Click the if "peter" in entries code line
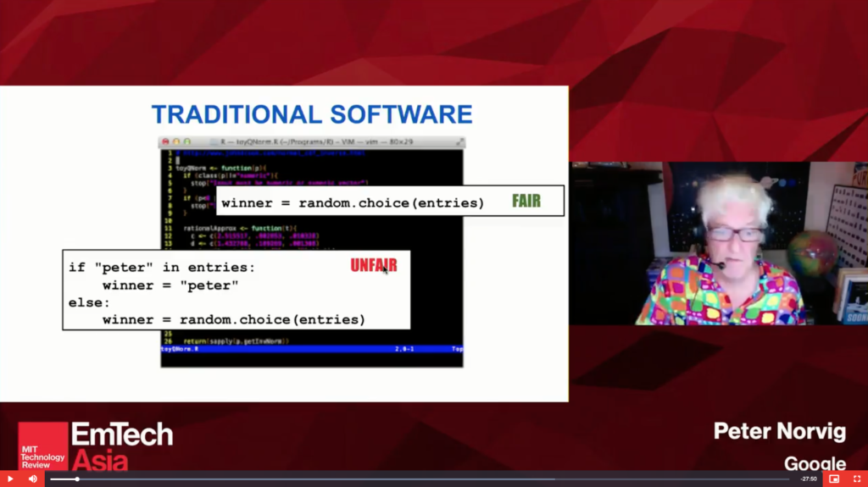The width and height of the screenshot is (868, 487). [x=161, y=268]
